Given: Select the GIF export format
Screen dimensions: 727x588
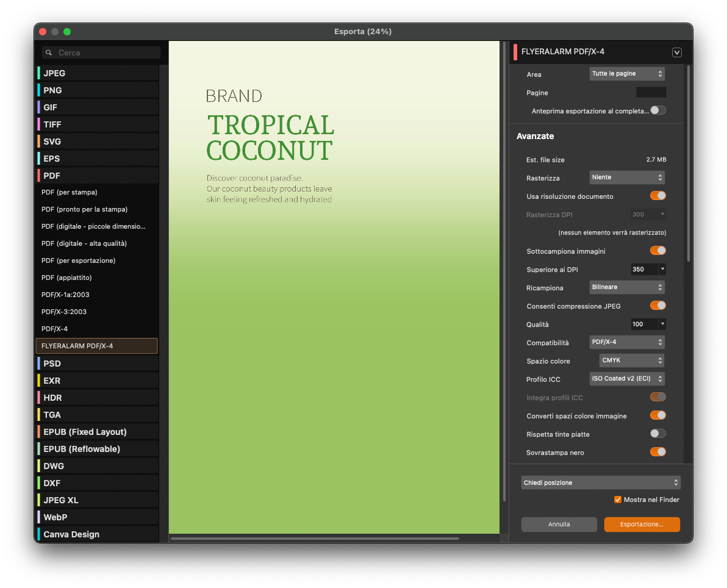Looking at the screenshot, I should pos(98,107).
